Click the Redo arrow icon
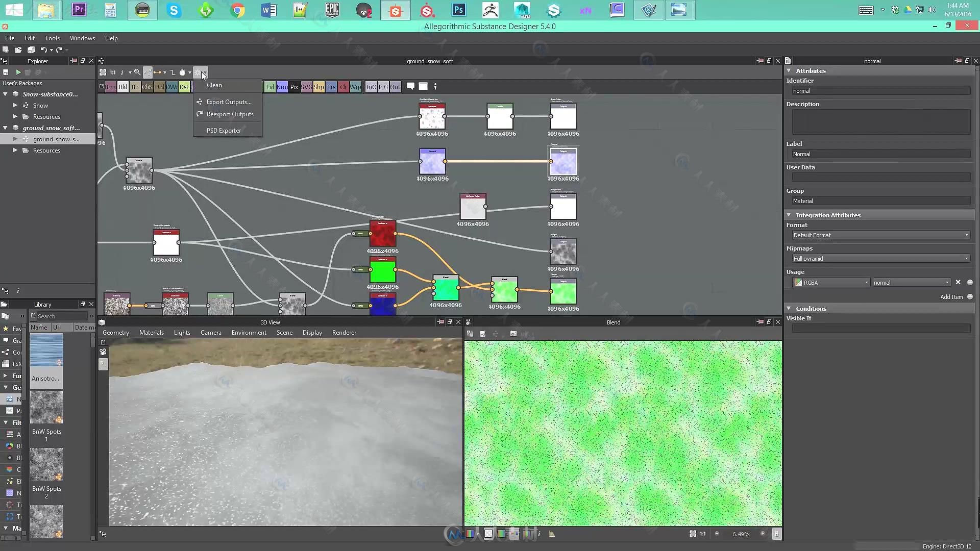The width and height of the screenshot is (980, 551). [x=59, y=49]
